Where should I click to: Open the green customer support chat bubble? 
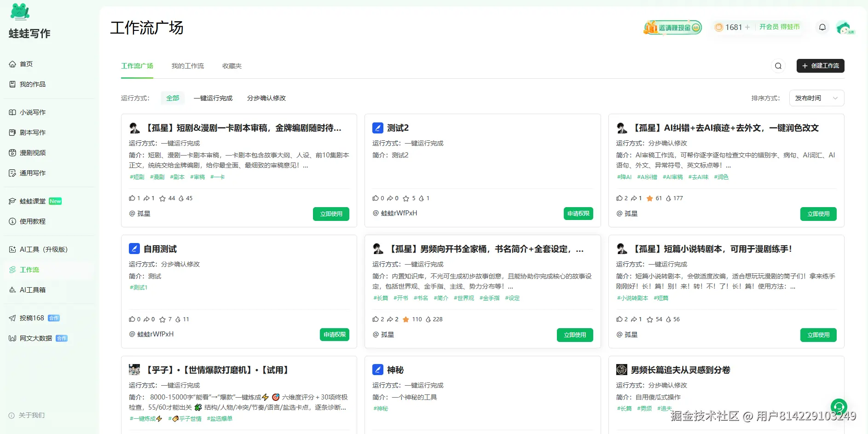coord(839,407)
